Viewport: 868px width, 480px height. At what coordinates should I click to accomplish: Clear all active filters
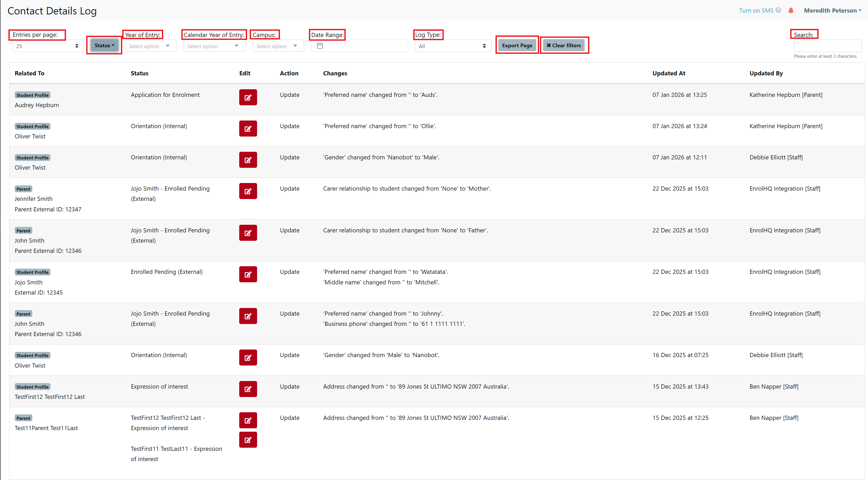pyautogui.click(x=564, y=45)
